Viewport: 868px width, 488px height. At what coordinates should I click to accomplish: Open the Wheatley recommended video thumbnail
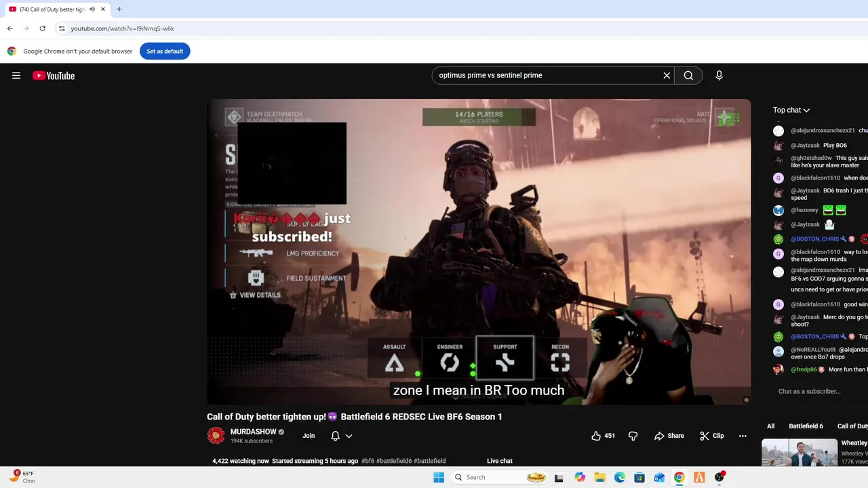800,453
